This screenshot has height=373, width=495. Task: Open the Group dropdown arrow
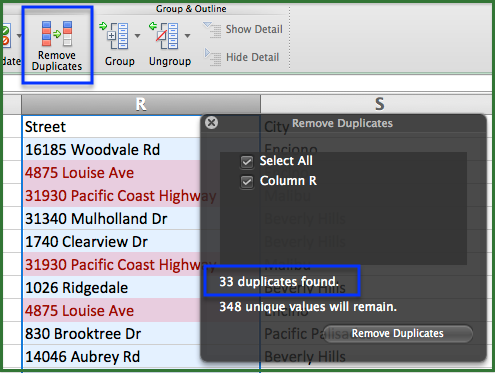click(137, 35)
